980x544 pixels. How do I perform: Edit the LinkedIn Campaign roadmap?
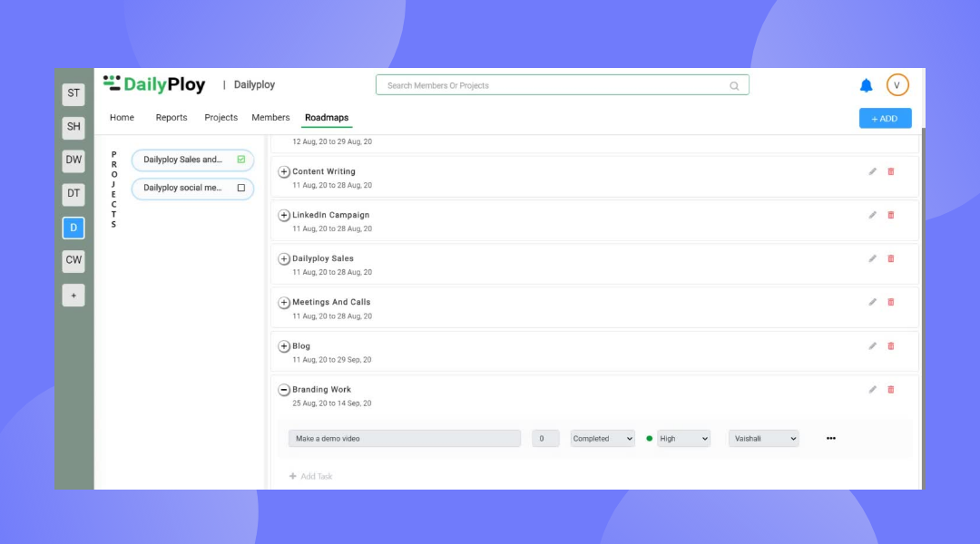(873, 216)
